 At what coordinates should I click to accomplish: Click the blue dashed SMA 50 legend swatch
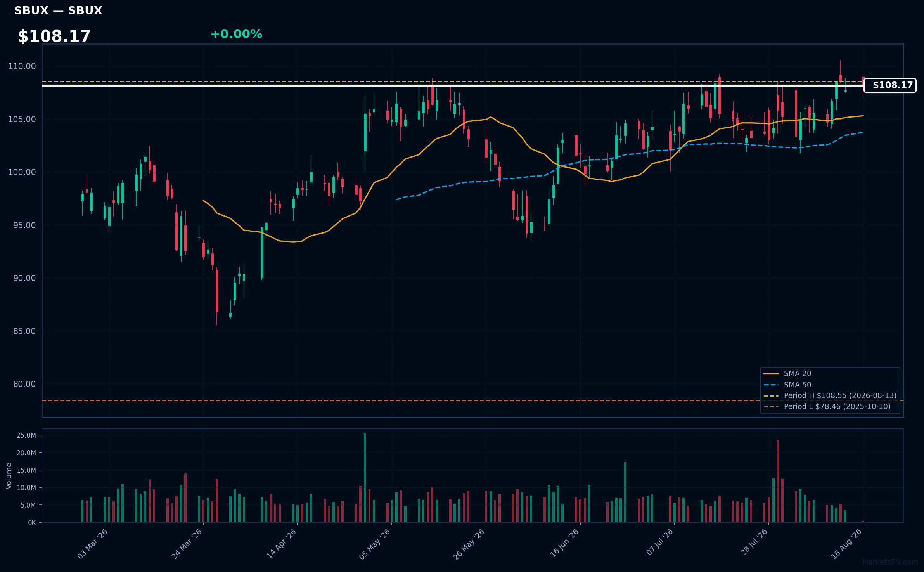(771, 385)
